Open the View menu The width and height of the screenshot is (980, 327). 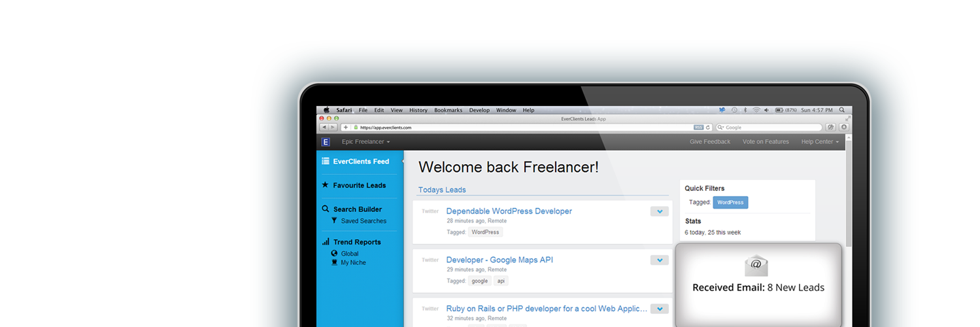pos(397,110)
